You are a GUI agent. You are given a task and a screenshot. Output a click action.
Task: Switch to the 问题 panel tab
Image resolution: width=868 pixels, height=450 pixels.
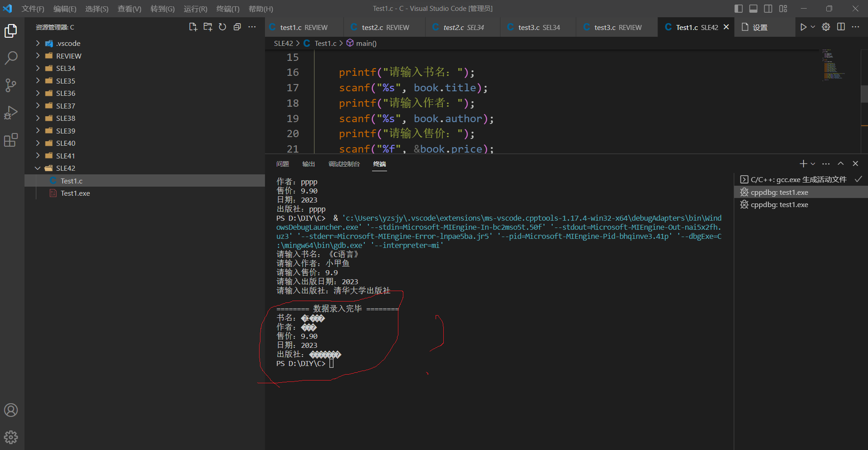click(282, 164)
